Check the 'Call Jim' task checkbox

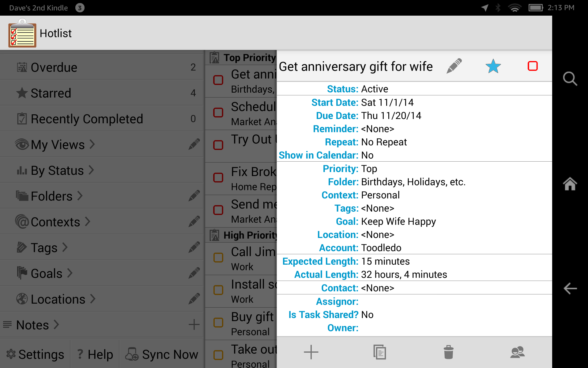218,258
